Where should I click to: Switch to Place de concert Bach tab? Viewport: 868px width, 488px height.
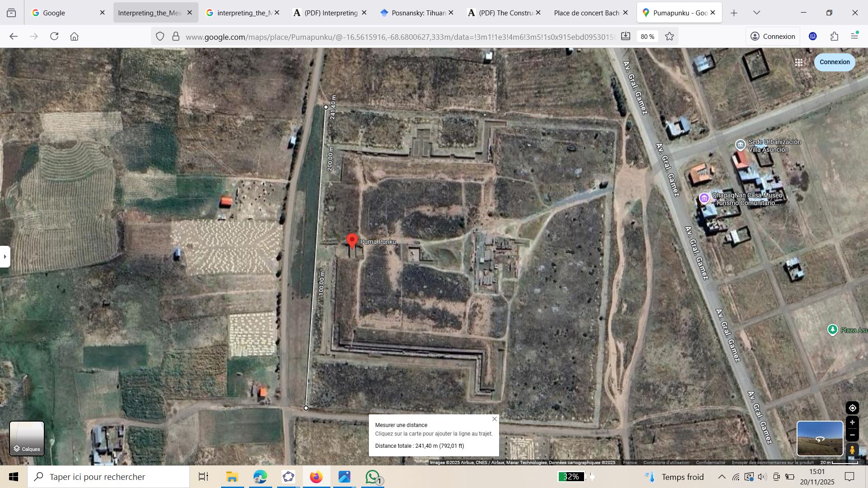point(586,13)
